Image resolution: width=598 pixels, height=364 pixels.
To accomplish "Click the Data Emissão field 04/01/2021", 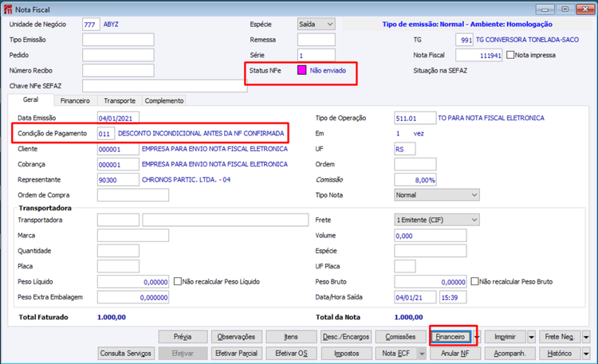I will coord(118,118).
